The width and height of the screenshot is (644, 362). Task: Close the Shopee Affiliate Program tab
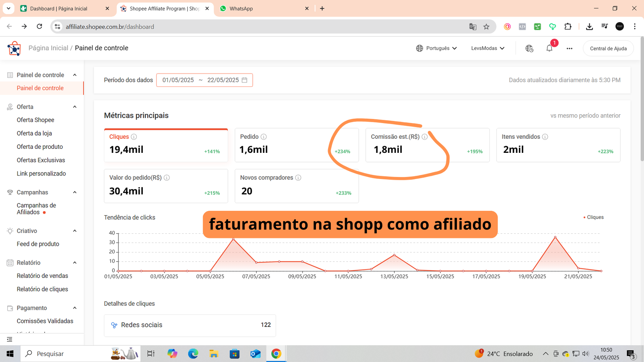point(207,8)
